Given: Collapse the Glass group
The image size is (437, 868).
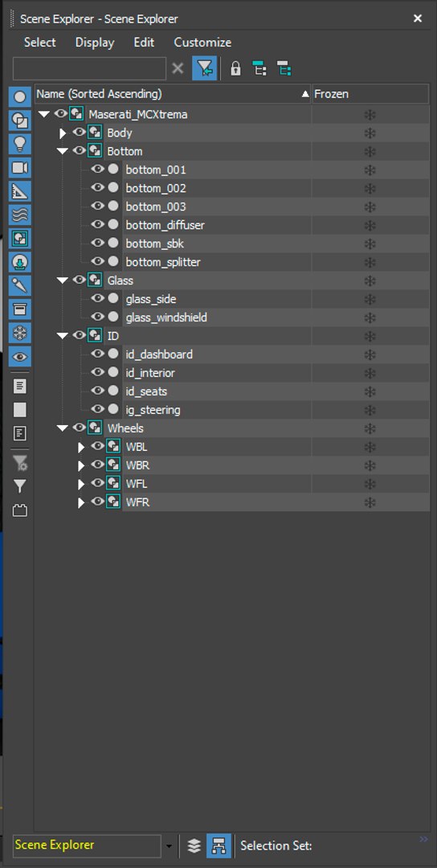Looking at the screenshot, I should click(x=63, y=280).
